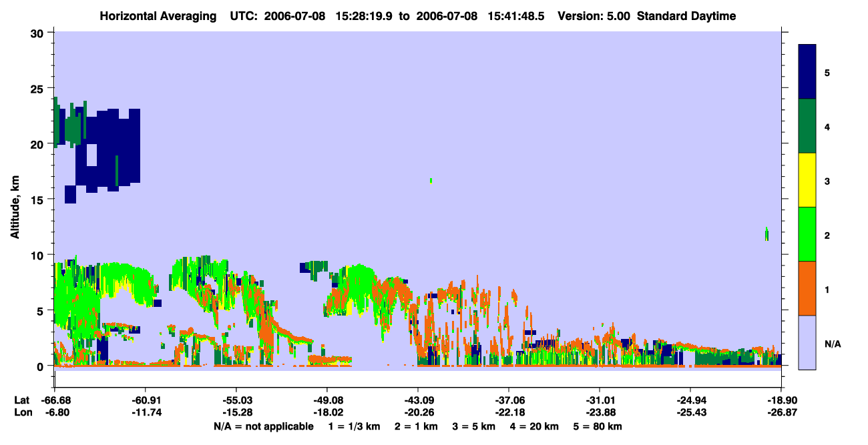Screen dimensions: 868x445
Task: Click the dark blue colorbar segment labeled 5
Action: click(x=807, y=72)
